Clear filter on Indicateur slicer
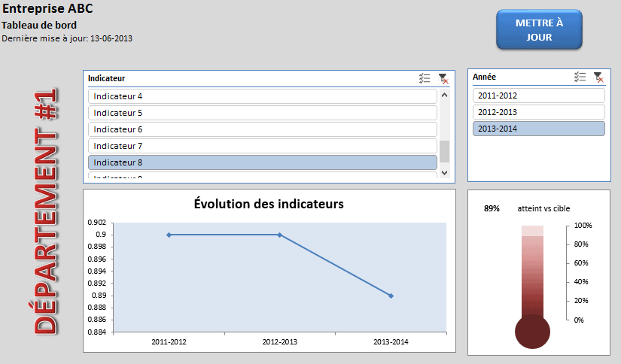This screenshot has height=364, width=621. 443,78
